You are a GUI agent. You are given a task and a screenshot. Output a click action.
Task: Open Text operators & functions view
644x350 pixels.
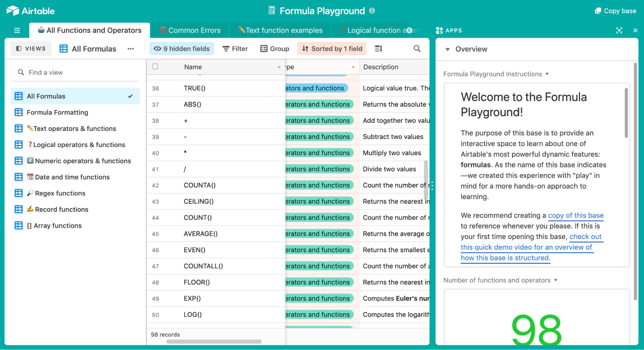pos(75,128)
